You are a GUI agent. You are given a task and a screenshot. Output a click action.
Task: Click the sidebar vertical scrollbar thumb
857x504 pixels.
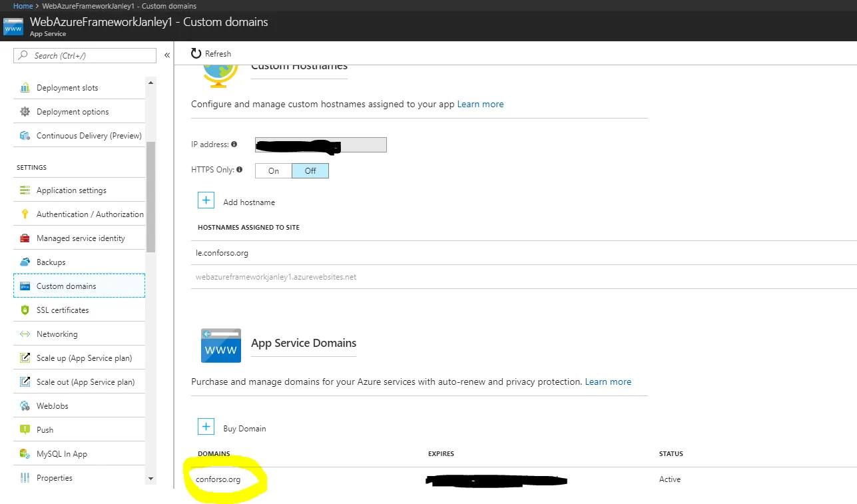pos(150,197)
